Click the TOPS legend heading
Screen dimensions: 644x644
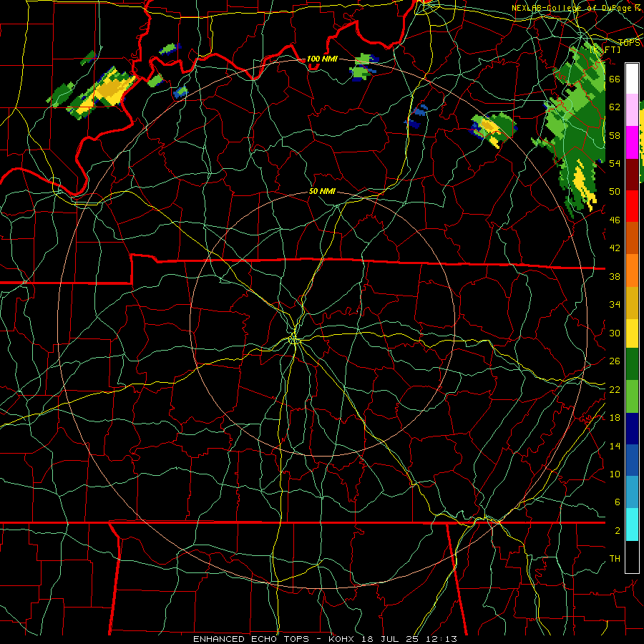coord(629,43)
